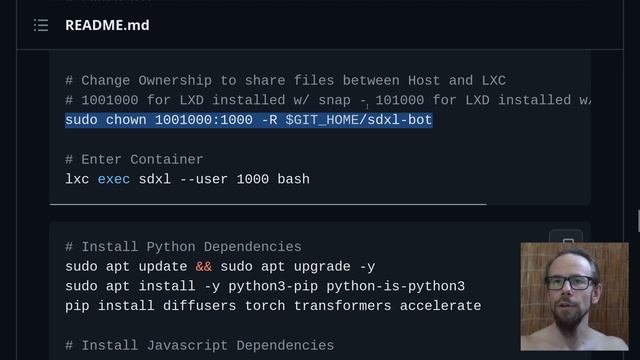Copy the Python dependencies code block

click(566, 237)
